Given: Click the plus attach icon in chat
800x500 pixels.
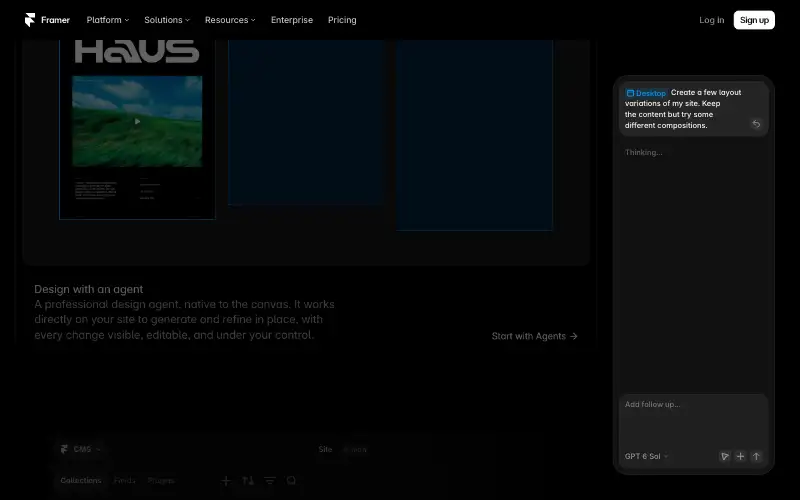Looking at the screenshot, I should point(740,456).
